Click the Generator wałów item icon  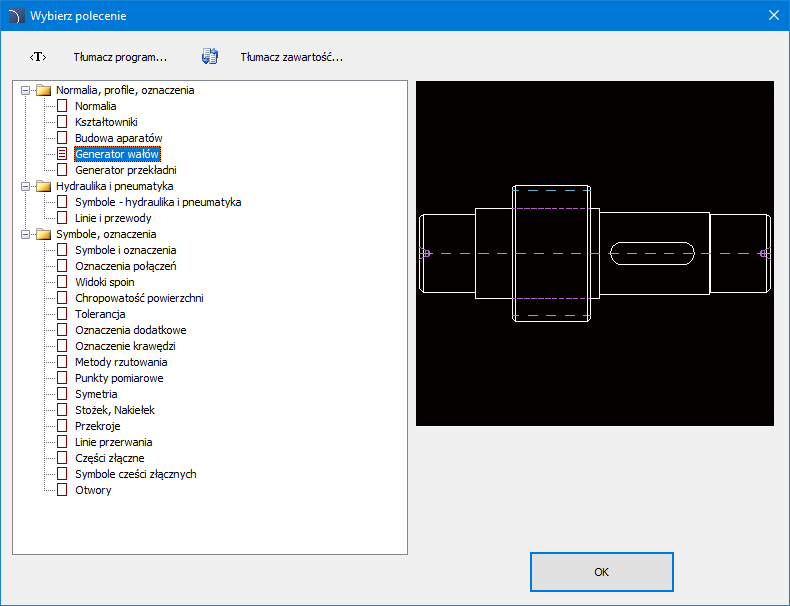(x=62, y=154)
